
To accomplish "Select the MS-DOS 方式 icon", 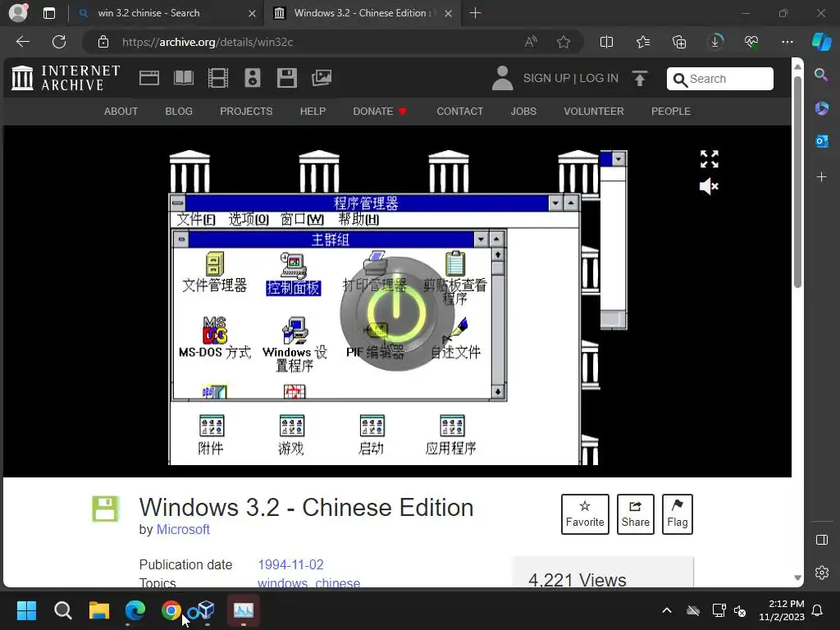I will (215, 337).
